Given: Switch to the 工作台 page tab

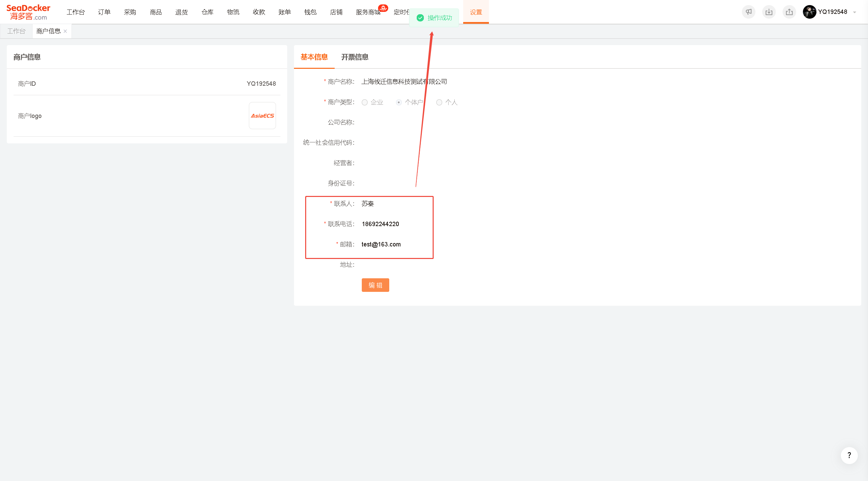Looking at the screenshot, I should pyautogui.click(x=16, y=31).
